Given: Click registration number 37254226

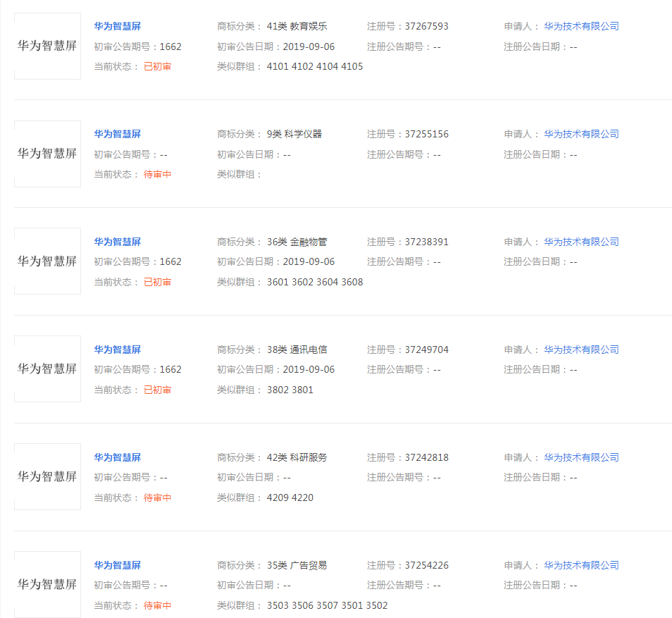Looking at the screenshot, I should (426, 565).
